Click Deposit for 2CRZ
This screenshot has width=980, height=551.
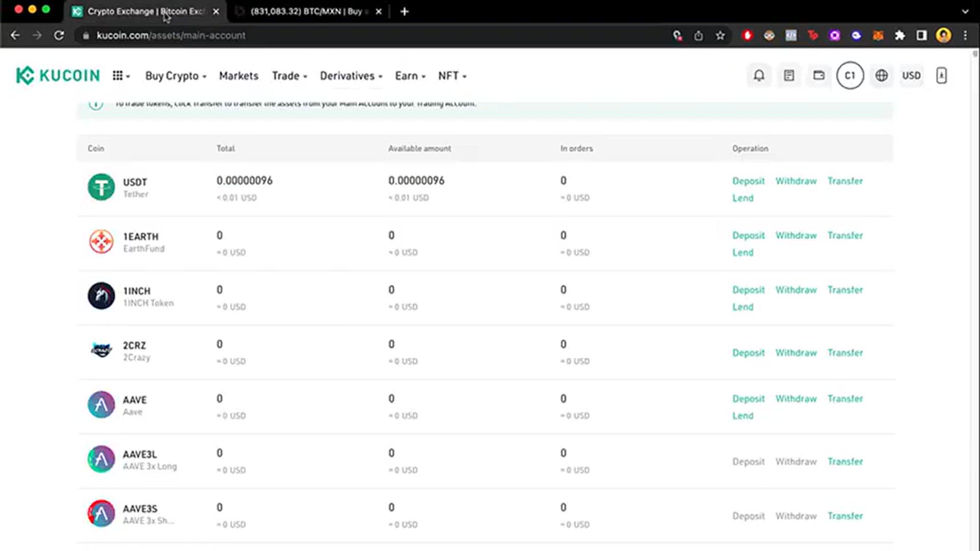tap(748, 353)
